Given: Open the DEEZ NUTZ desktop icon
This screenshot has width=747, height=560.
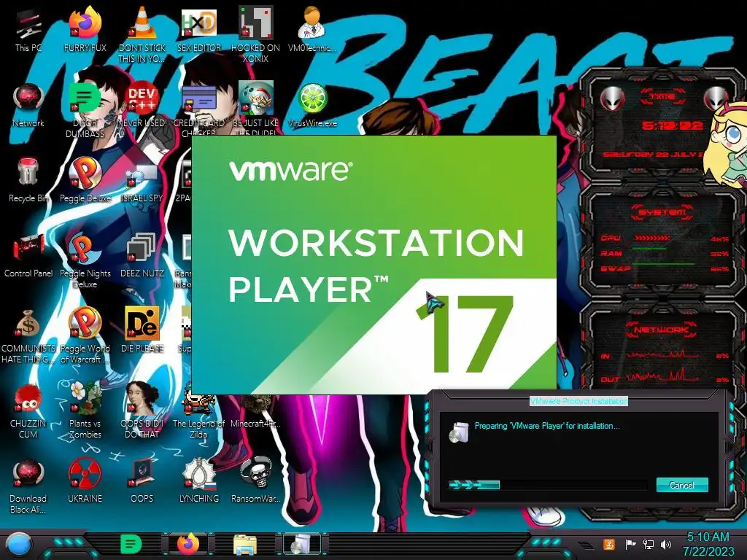Looking at the screenshot, I should (x=142, y=256).
